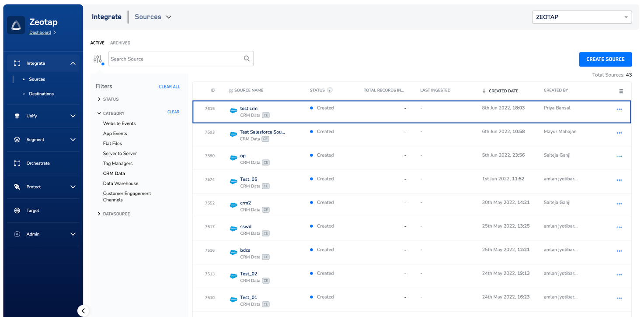Click the Create Source button
The image size is (644, 317).
pyautogui.click(x=605, y=59)
